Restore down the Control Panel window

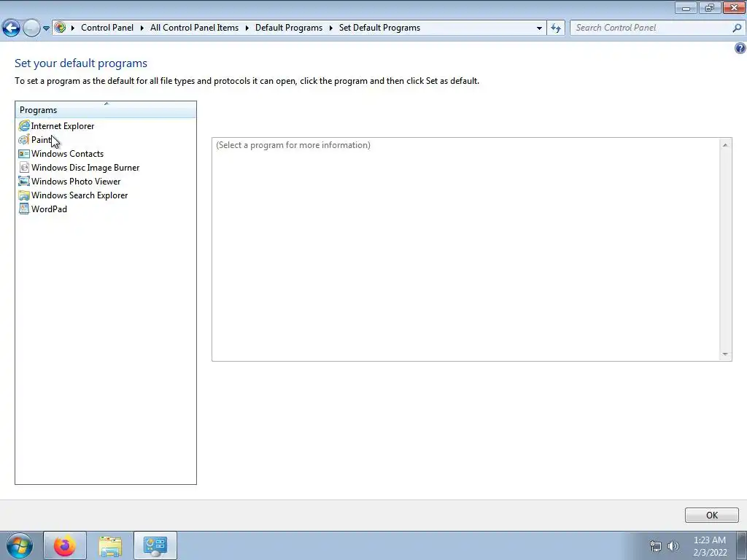[710, 7]
